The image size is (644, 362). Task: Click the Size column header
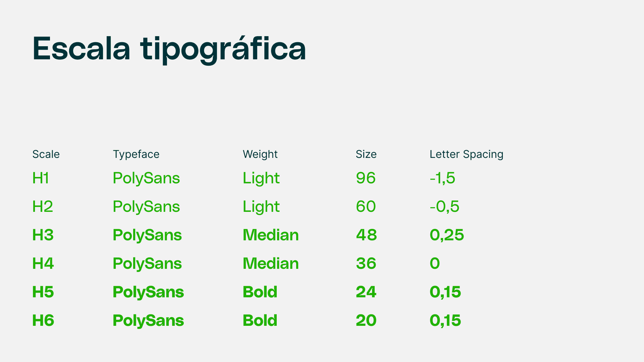366,154
